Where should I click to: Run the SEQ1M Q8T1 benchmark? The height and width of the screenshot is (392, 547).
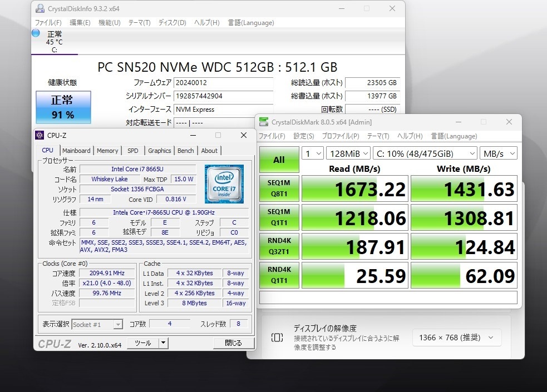[279, 188]
